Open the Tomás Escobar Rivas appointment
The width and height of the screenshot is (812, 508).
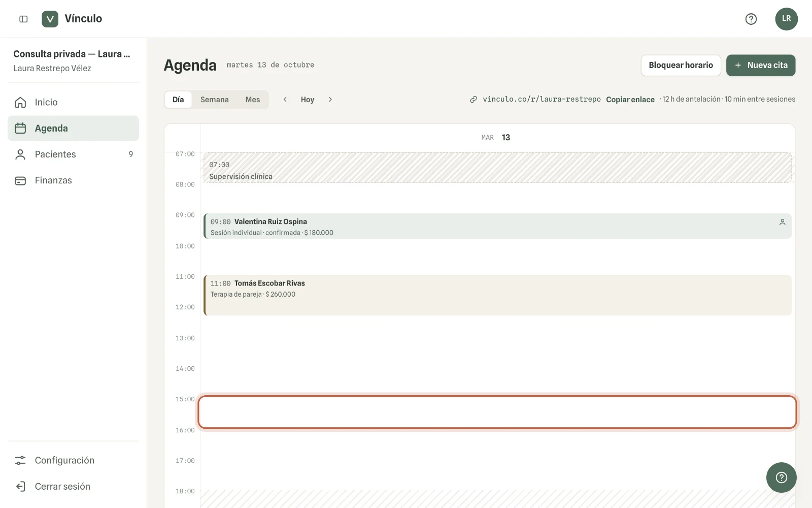coord(497,295)
